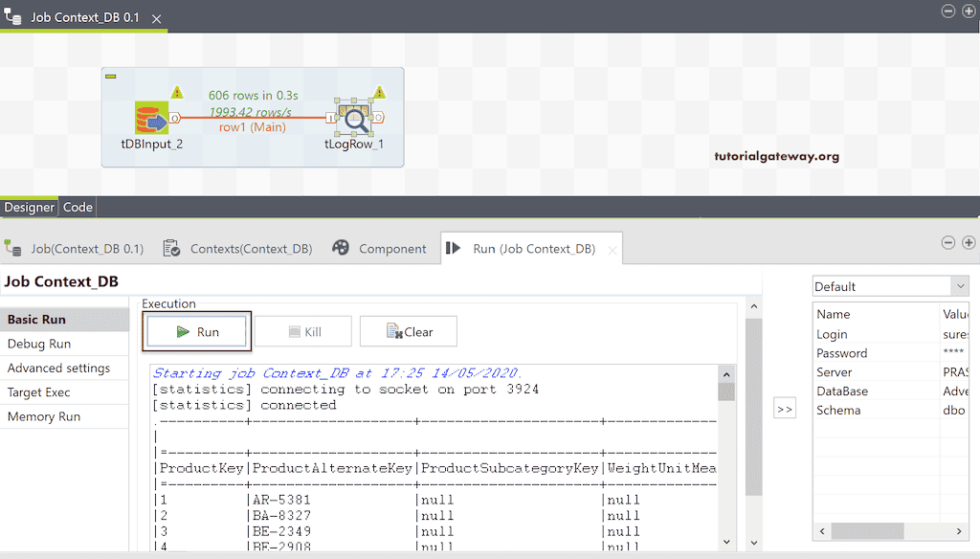Click the row1 (Main) connection label
Image resolution: width=980 pixels, height=559 pixels.
click(253, 127)
